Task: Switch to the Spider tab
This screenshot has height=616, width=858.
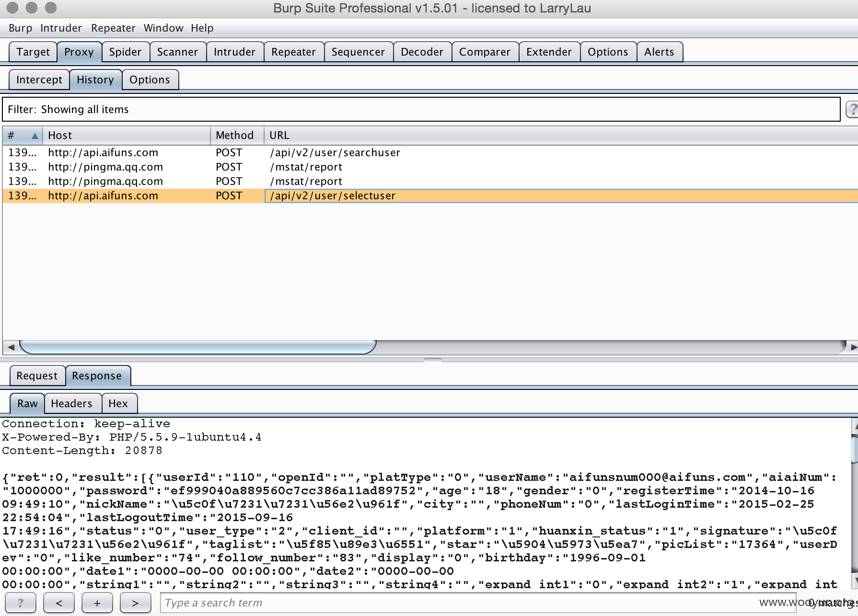Action: pyautogui.click(x=125, y=52)
